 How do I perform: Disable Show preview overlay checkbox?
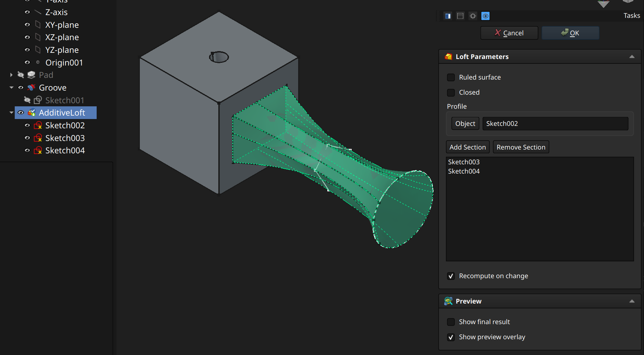click(451, 337)
